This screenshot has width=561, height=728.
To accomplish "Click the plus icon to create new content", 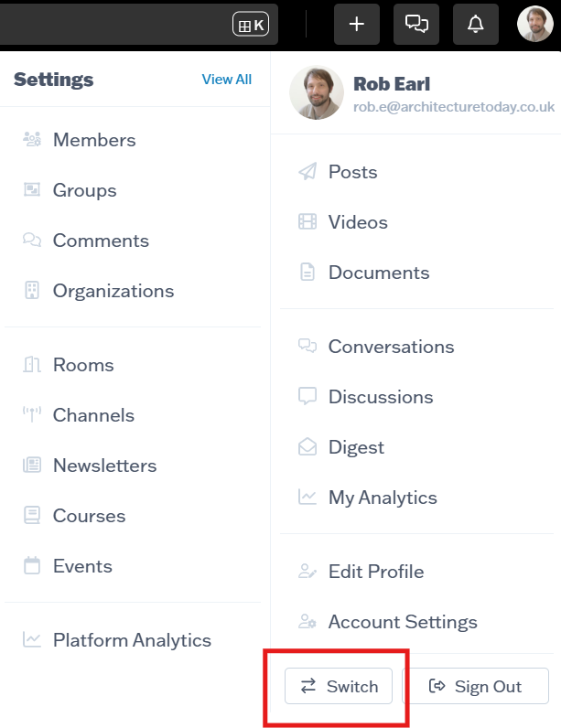I will coord(357,25).
